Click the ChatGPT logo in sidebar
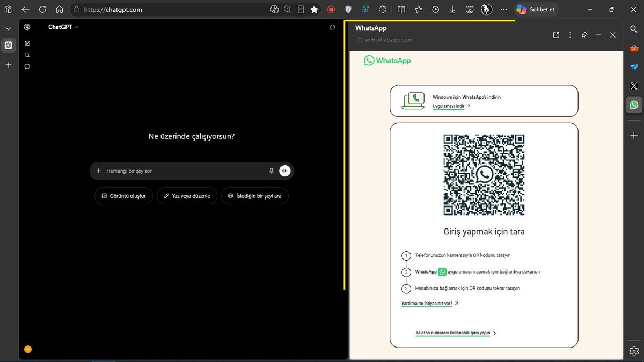Viewport: 644px width, 362px height. (x=27, y=27)
